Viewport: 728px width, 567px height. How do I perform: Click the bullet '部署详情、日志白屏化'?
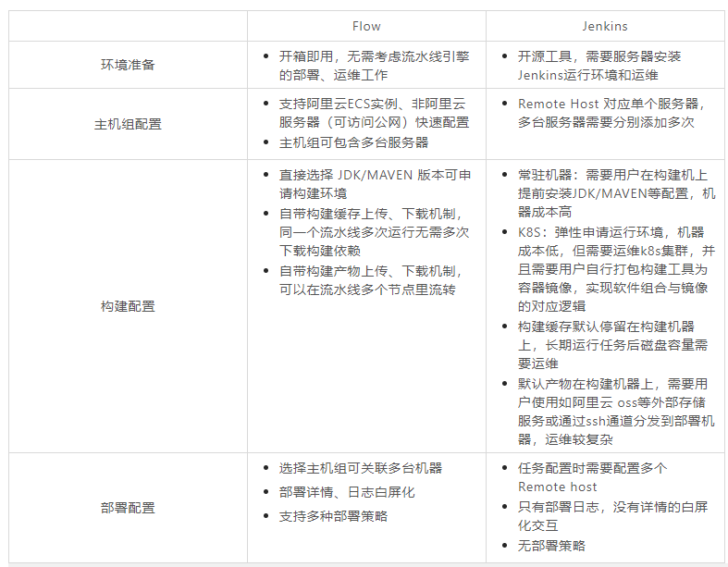click(x=347, y=492)
